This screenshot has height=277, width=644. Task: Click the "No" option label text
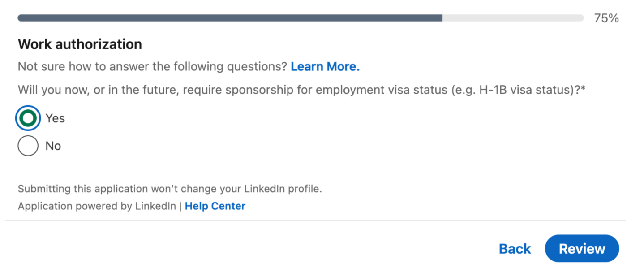pos(53,146)
